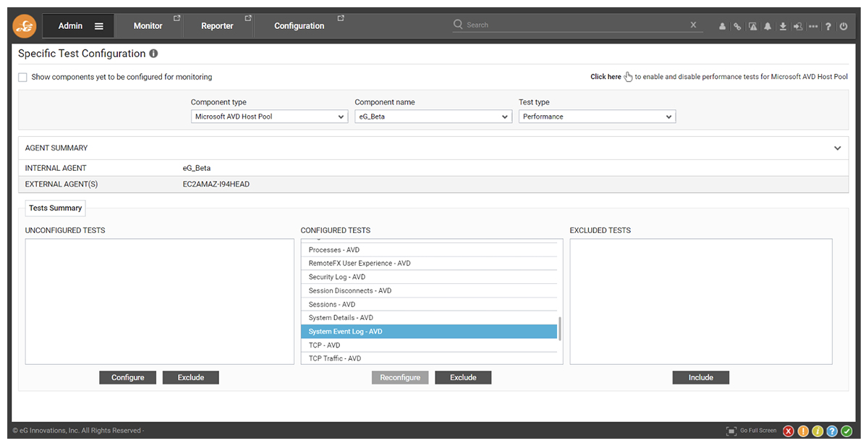Click the download arrow icon
Image resolution: width=868 pixels, height=446 pixels.
tap(783, 26)
